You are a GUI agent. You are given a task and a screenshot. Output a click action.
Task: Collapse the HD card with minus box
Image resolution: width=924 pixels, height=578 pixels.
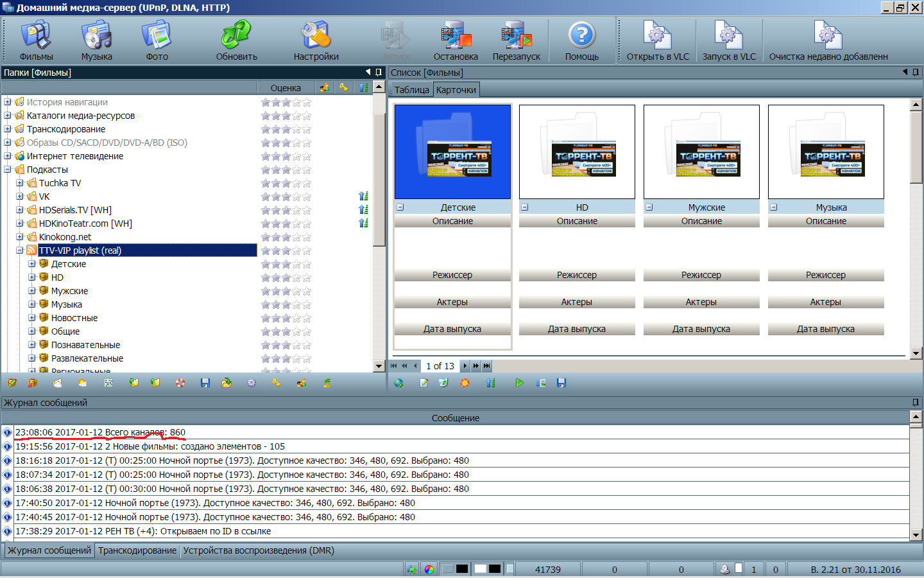[525, 207]
